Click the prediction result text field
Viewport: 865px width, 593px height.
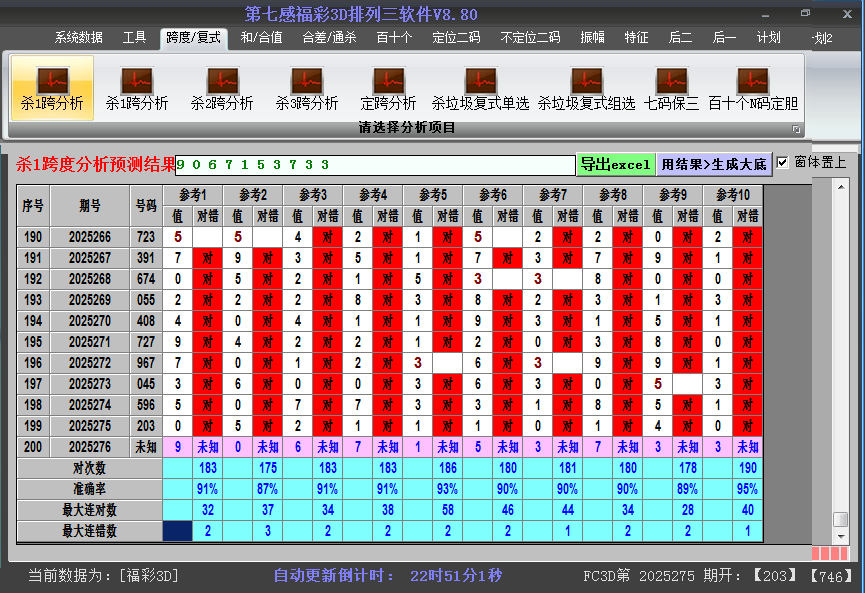(x=375, y=164)
